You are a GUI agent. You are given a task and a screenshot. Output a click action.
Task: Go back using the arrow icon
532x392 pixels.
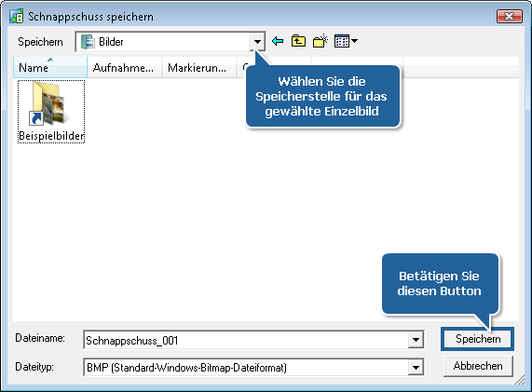pyautogui.click(x=278, y=41)
